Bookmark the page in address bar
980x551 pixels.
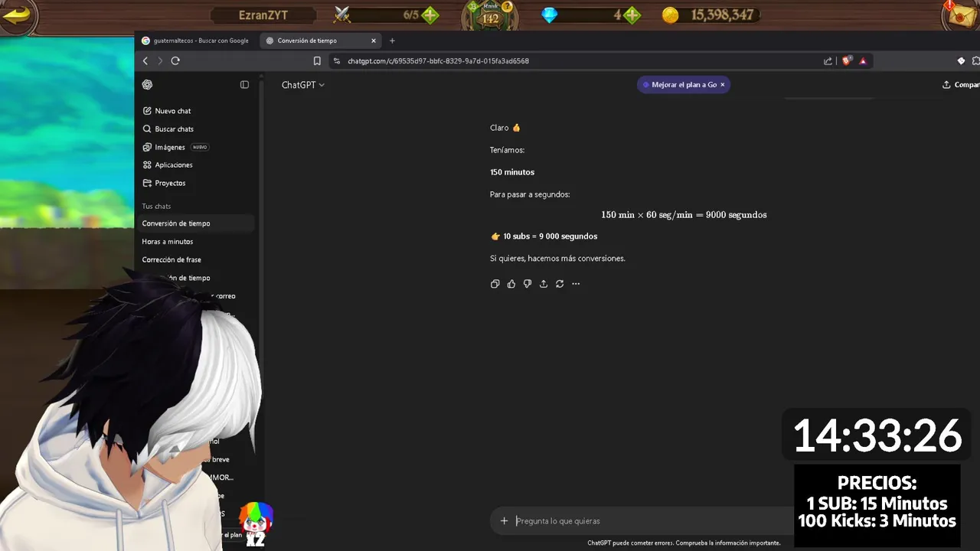point(317,61)
